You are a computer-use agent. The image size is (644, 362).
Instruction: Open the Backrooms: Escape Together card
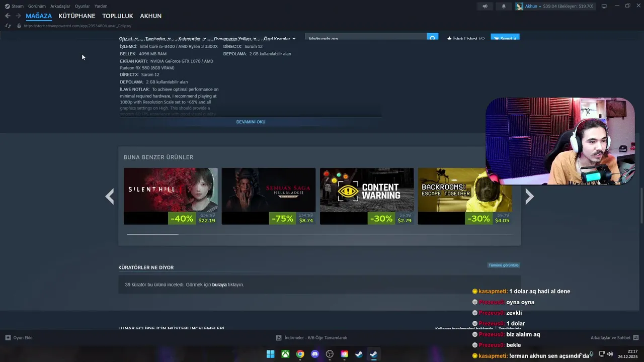click(465, 196)
